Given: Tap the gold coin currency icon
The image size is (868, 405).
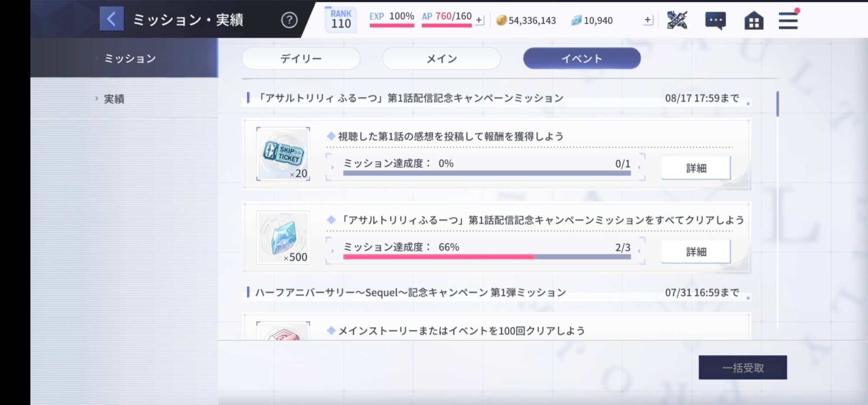Looking at the screenshot, I should [501, 20].
